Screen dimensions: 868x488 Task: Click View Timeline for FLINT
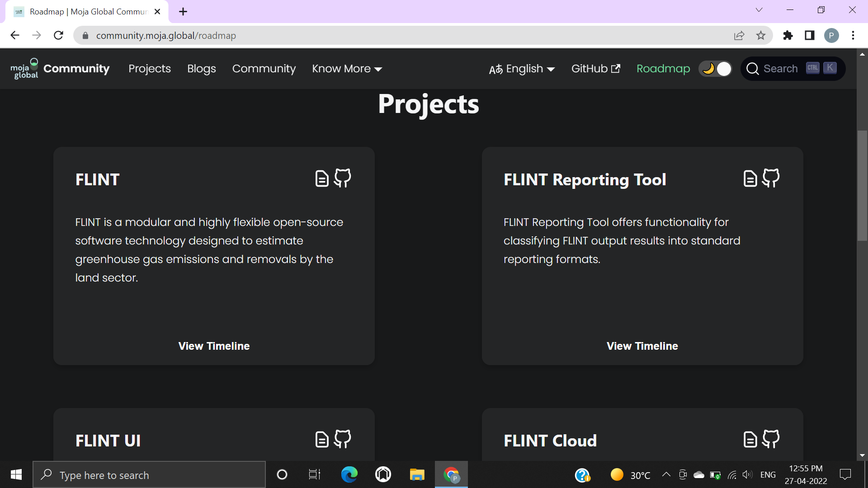[x=213, y=346]
